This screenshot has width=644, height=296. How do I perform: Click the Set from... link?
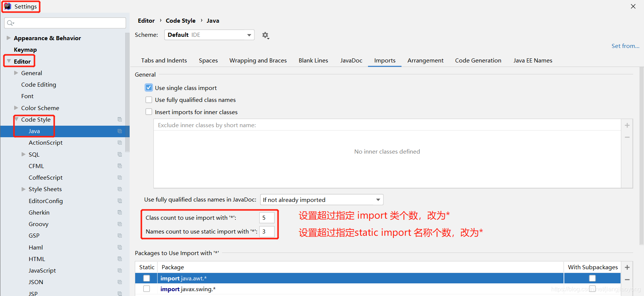click(x=625, y=46)
